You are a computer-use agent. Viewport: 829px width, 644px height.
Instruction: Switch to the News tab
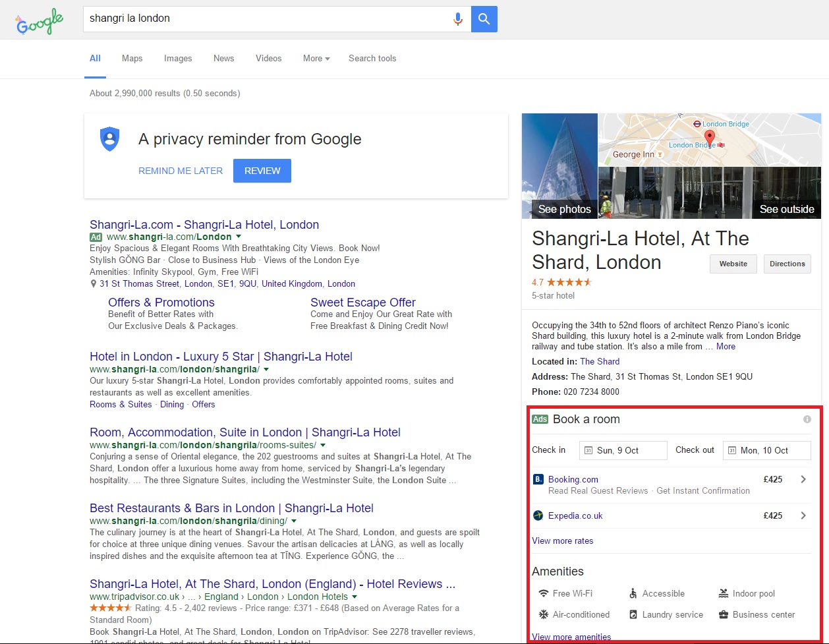[223, 58]
